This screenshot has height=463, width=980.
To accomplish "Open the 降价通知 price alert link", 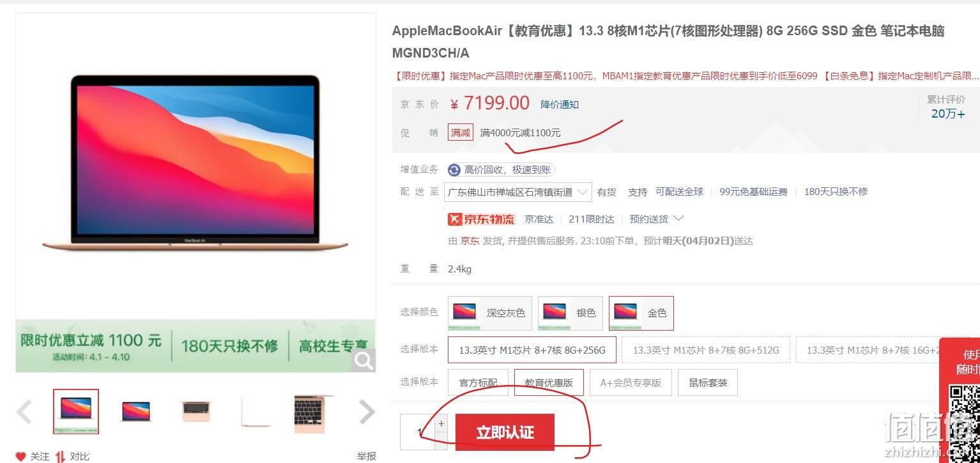I will (560, 104).
